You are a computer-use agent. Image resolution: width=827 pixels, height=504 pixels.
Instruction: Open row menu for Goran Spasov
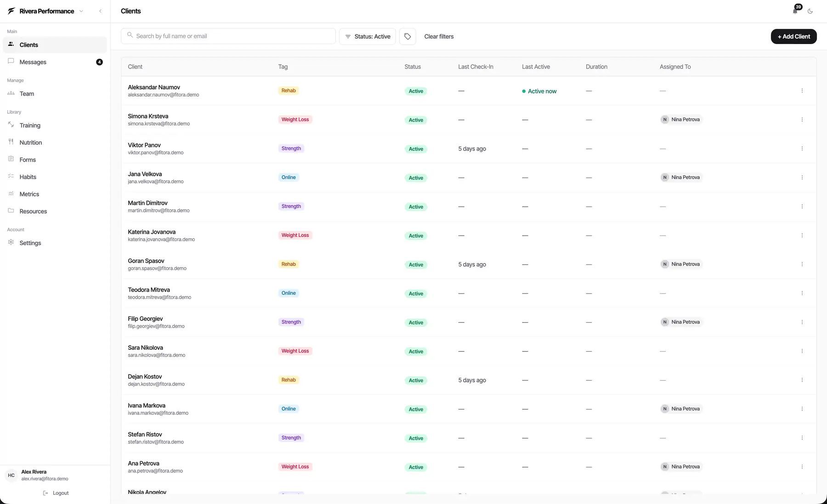(x=802, y=264)
